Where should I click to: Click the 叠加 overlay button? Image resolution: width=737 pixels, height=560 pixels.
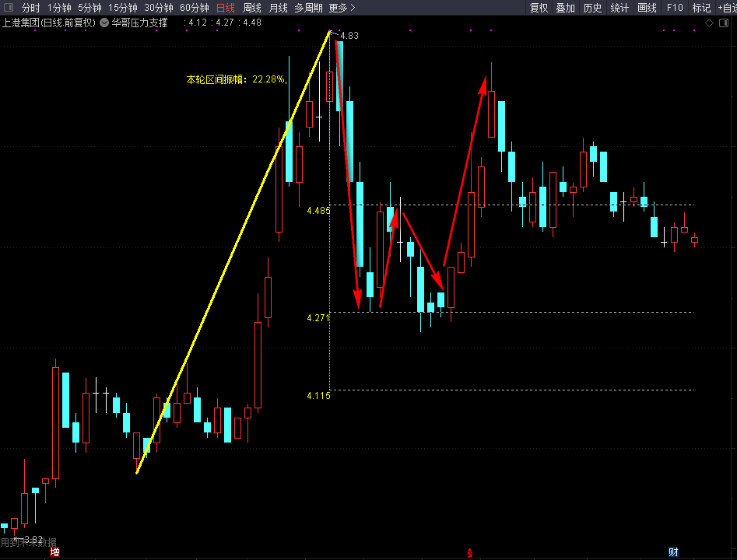click(x=565, y=8)
